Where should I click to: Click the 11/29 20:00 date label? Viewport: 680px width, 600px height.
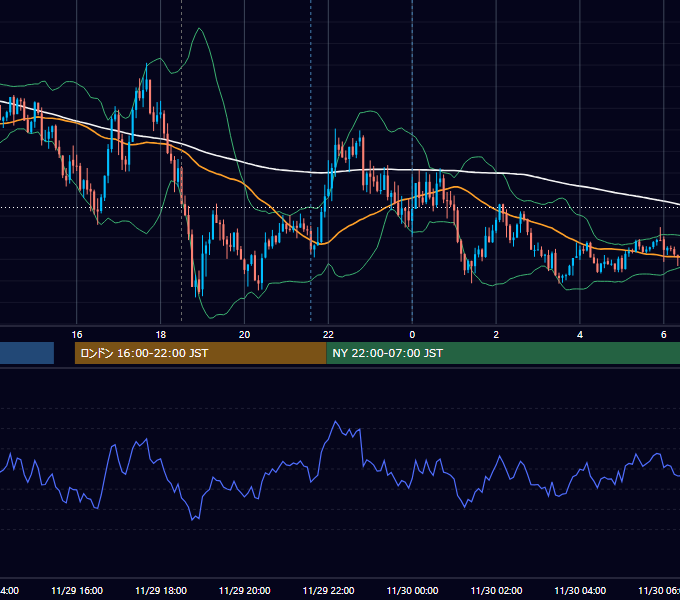coord(245,590)
